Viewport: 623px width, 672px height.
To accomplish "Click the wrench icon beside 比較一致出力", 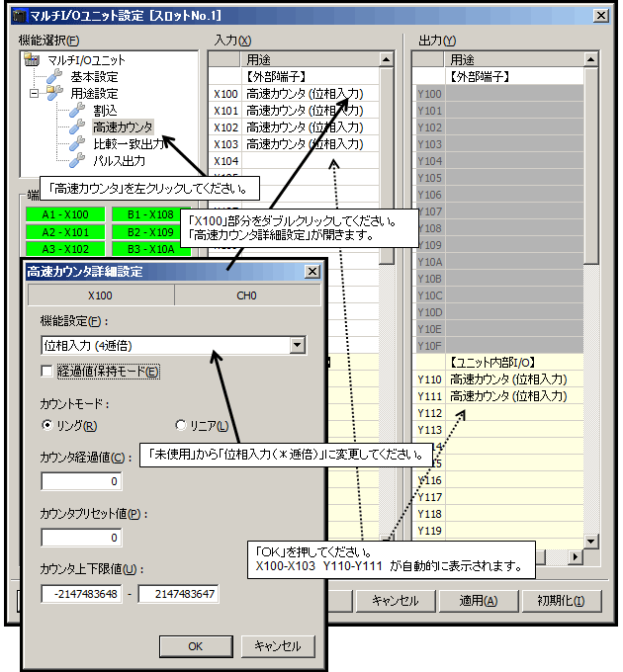I will click(78, 143).
